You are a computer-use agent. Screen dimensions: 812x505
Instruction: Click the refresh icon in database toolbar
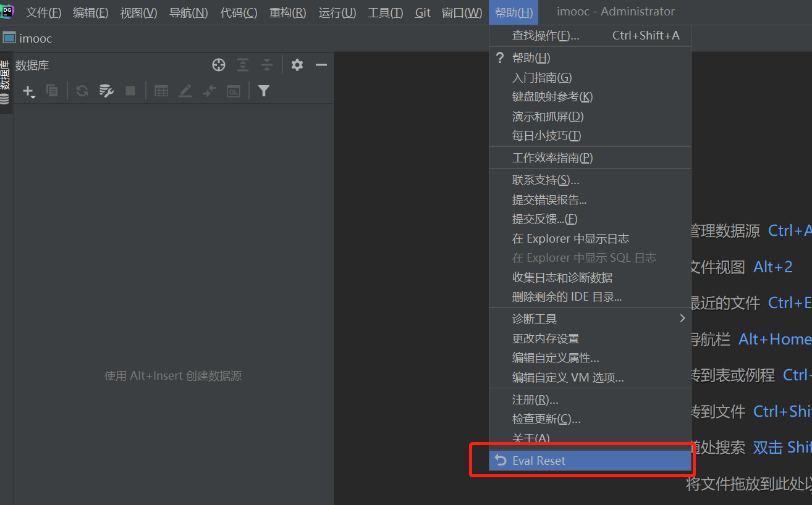(82, 91)
